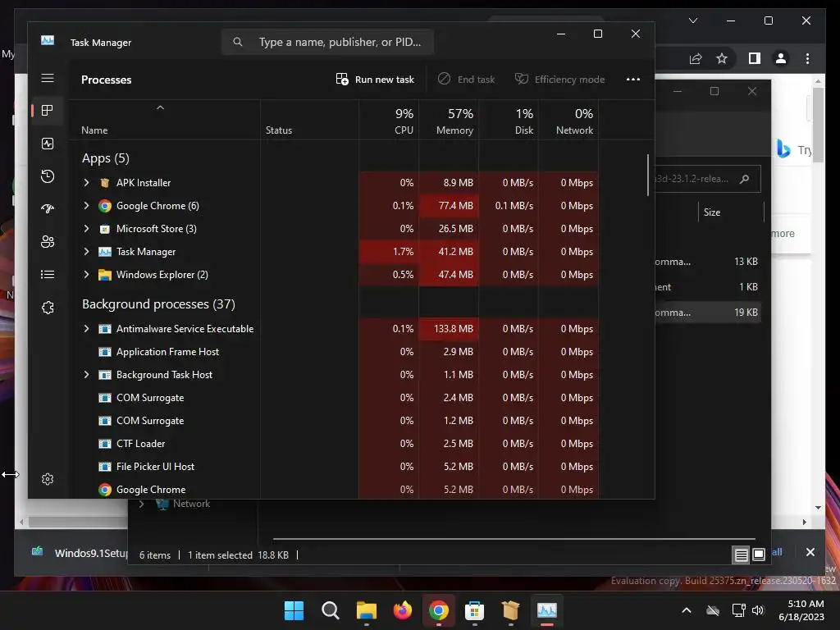Viewport: 840px width, 630px height.
Task: Open Services page icon in sidebar
Action: coord(47,308)
